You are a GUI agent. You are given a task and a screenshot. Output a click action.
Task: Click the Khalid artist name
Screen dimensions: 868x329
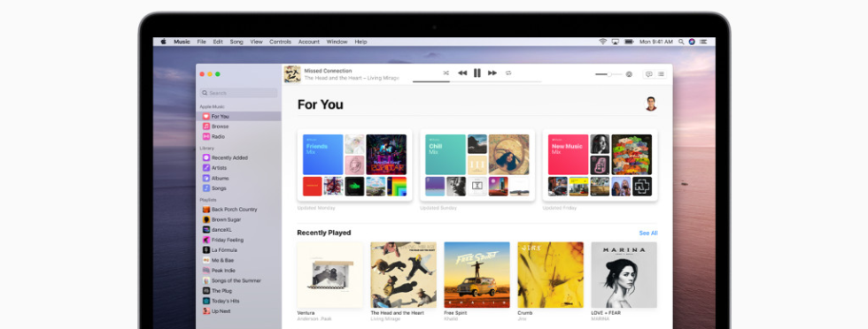[451, 319]
